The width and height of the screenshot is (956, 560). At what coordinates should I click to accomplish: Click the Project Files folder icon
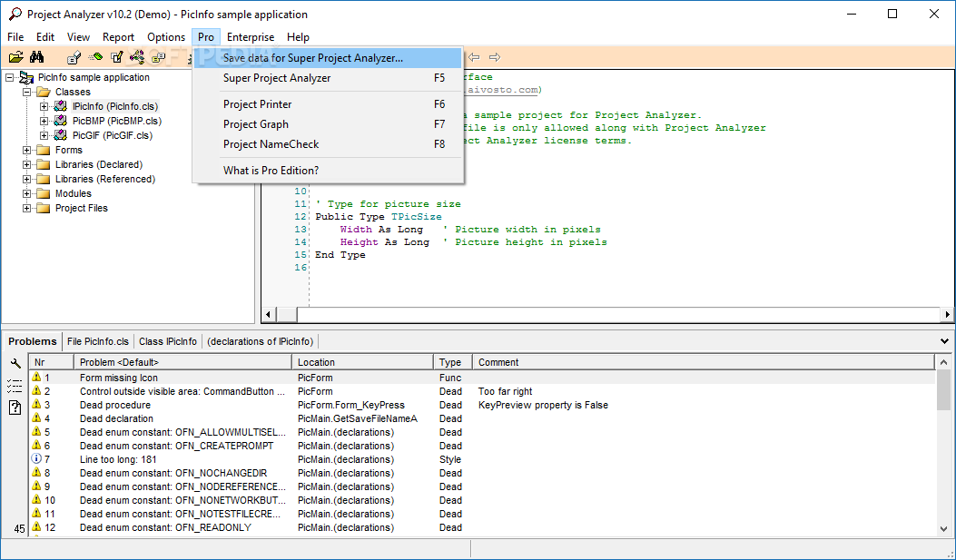point(44,209)
